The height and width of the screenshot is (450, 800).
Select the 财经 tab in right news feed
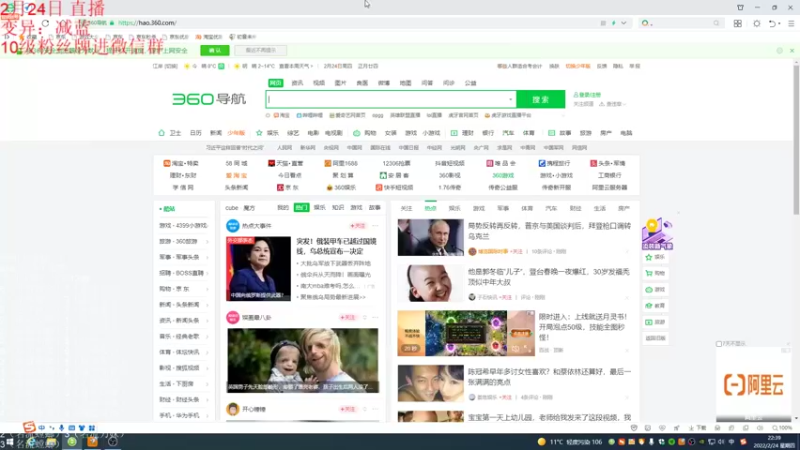576,208
